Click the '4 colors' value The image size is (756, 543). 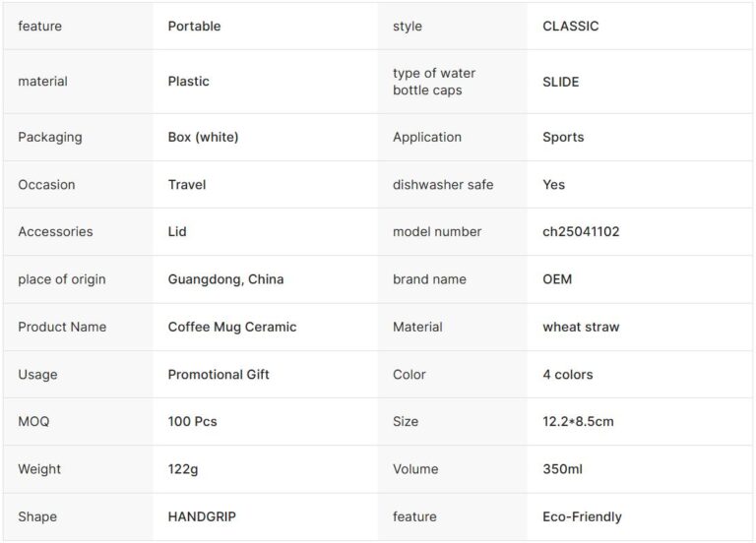click(568, 374)
